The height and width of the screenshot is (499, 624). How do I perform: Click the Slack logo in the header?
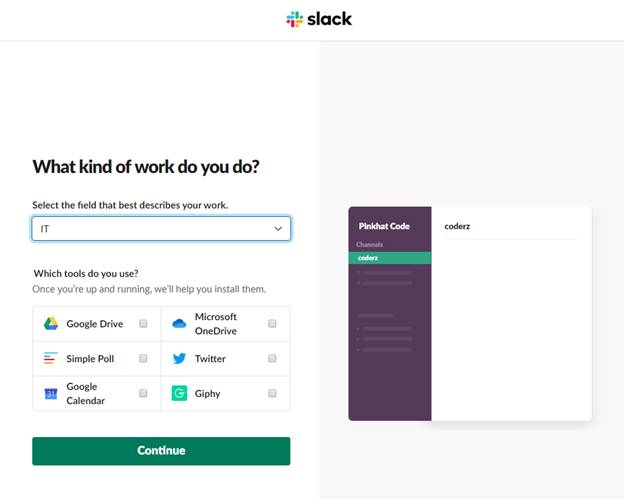tap(319, 19)
